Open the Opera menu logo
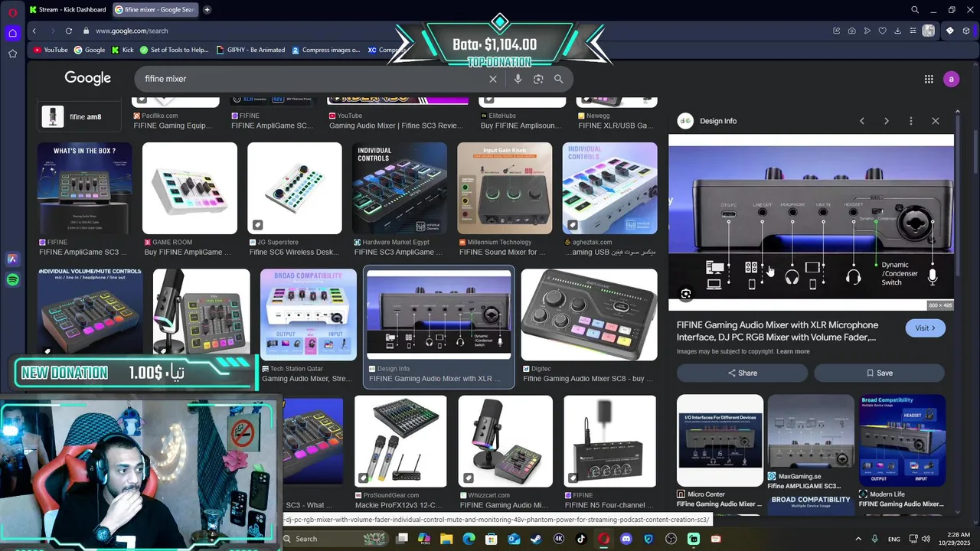 tap(12, 12)
